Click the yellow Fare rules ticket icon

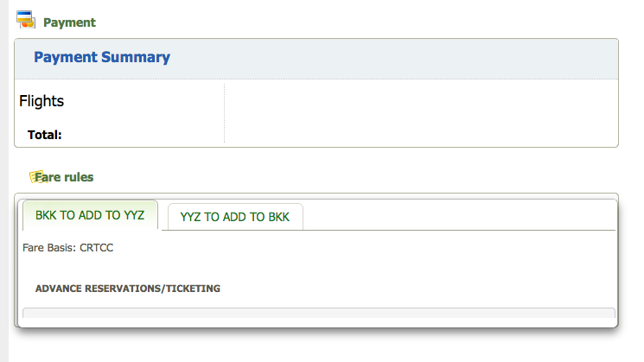tap(37, 177)
